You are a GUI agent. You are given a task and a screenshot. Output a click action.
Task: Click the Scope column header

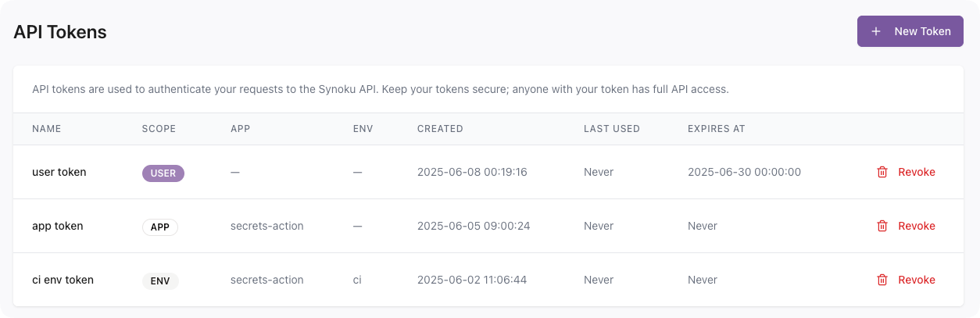pos(159,129)
